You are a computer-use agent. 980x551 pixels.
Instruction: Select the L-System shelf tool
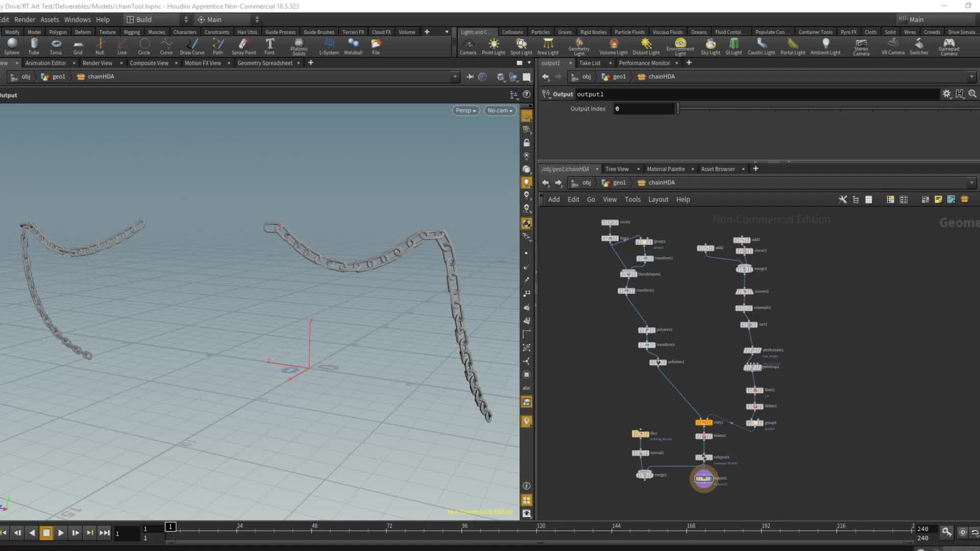[329, 46]
